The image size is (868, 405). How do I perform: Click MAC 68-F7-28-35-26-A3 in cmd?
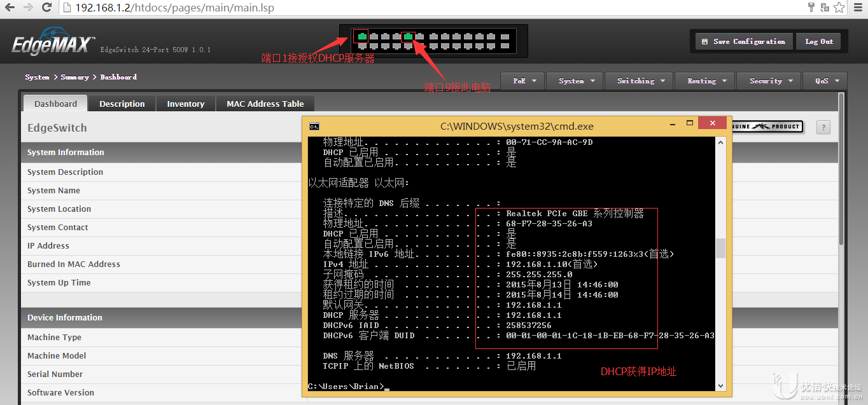[x=549, y=223]
